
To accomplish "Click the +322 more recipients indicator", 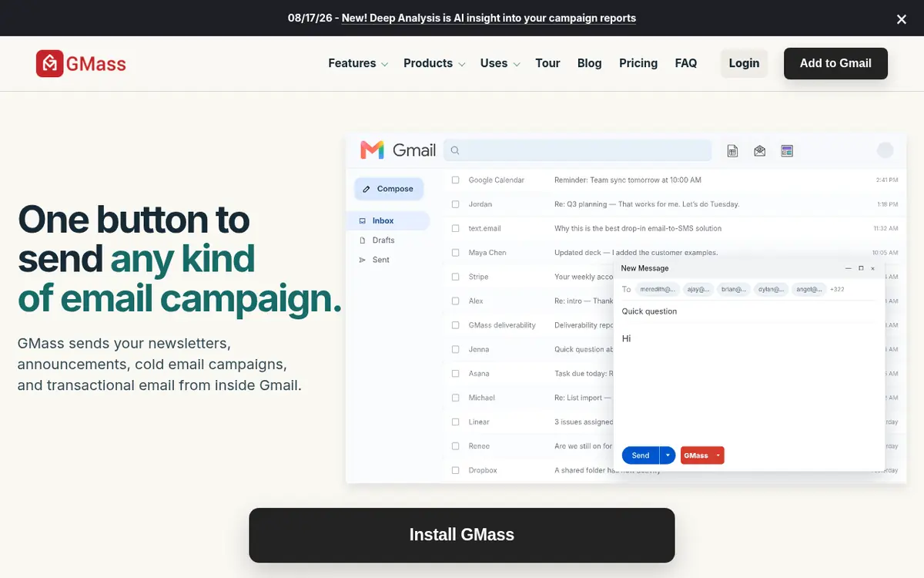I will pyautogui.click(x=837, y=289).
